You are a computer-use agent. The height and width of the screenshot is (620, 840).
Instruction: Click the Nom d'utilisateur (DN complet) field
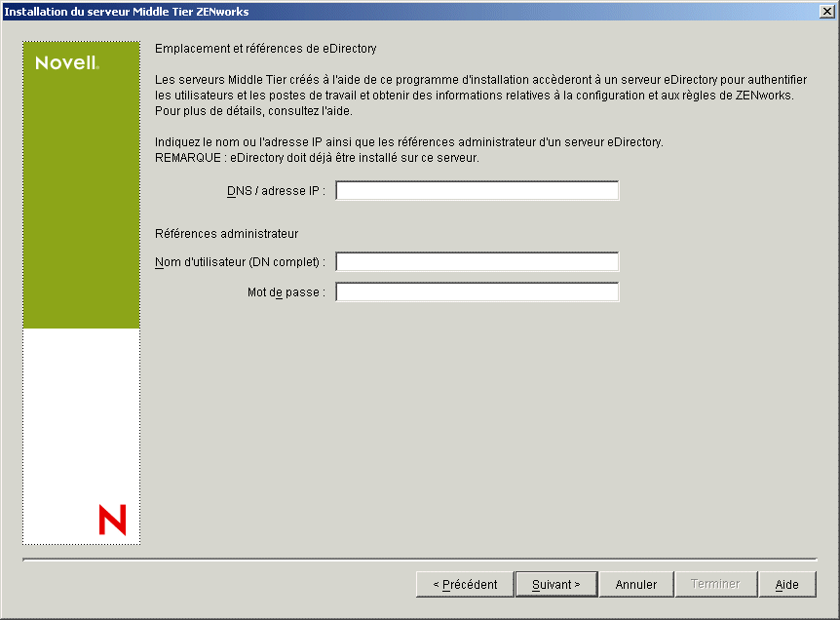[x=476, y=261]
